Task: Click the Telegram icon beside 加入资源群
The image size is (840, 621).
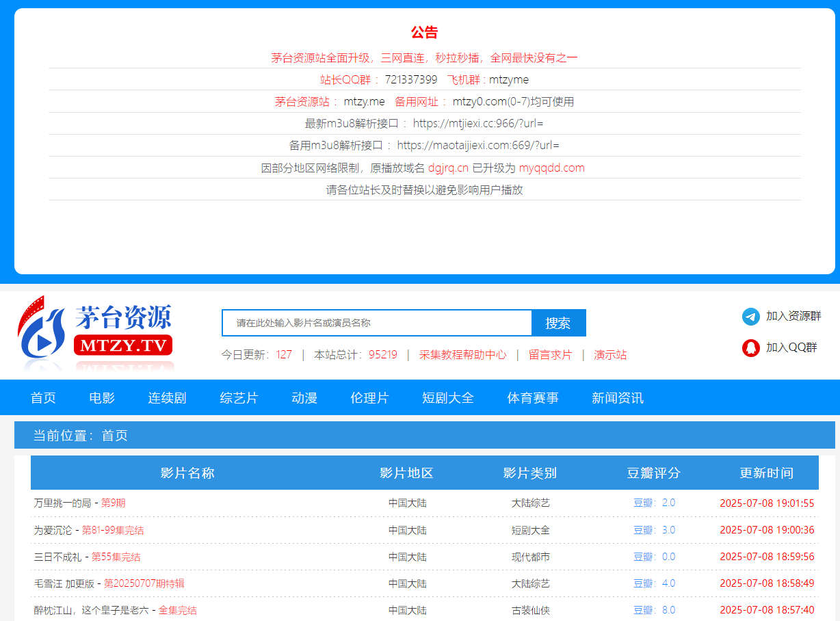Action: click(751, 317)
